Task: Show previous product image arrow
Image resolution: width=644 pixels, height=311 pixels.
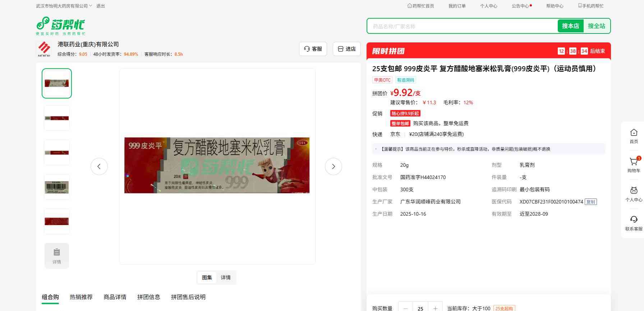Action: tap(99, 166)
